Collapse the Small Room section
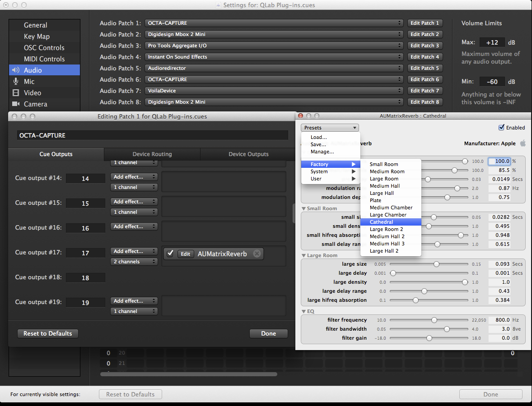The width and height of the screenshot is (532, 406). (304, 208)
